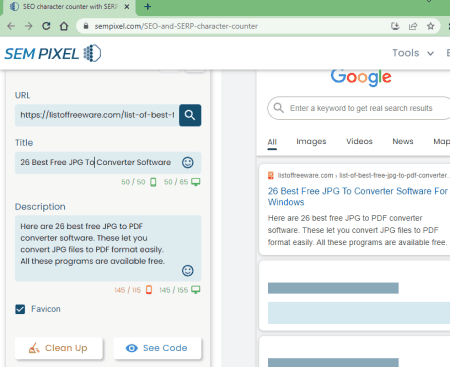Uncheck the Favicon checkbox

click(20, 309)
